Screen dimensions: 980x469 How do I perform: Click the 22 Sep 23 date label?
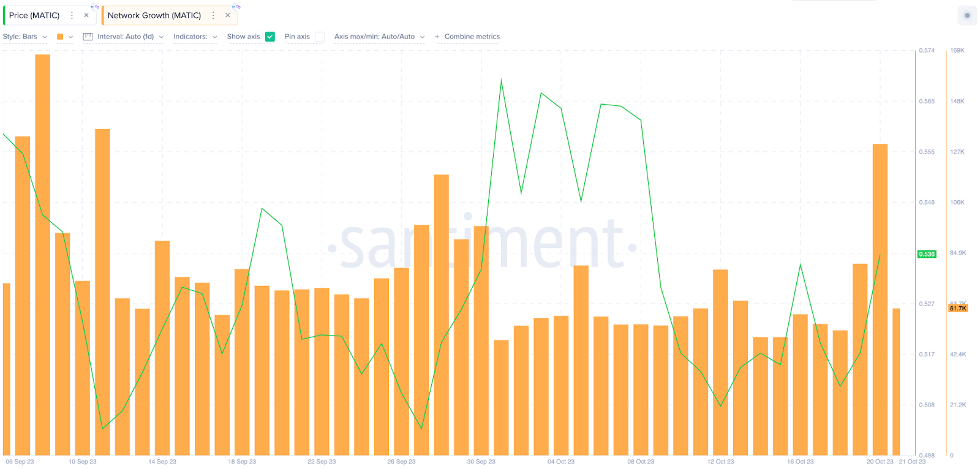click(x=322, y=462)
